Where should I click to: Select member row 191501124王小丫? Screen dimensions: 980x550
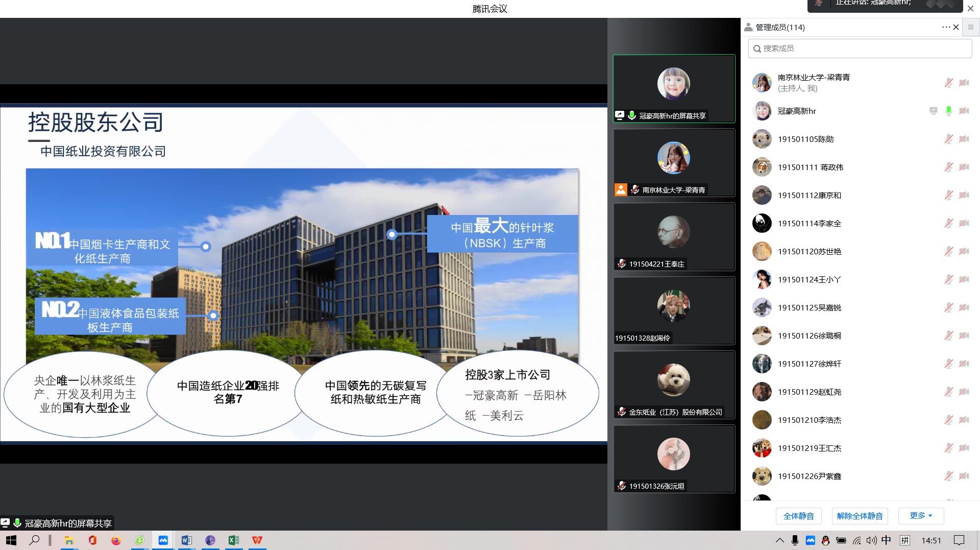[x=860, y=279]
